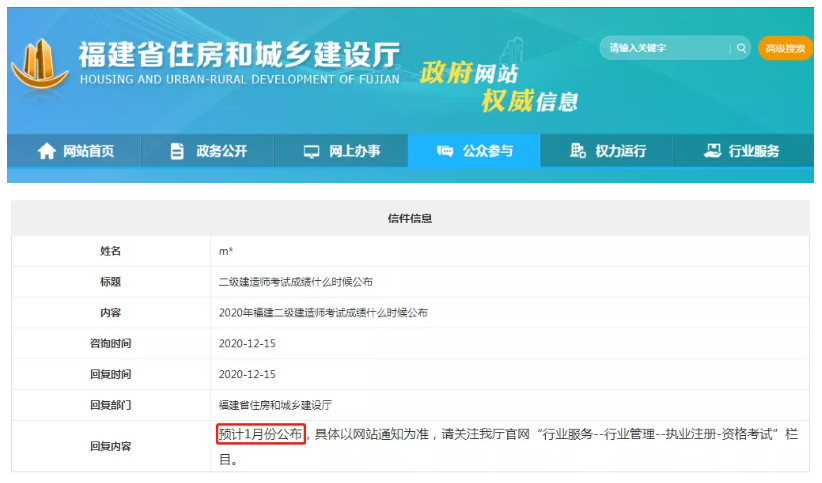Viewport: 822px width, 483px height.
Task: Click the English title HOUSING AND URBAN-RURAL DEVELOPMENT
Action: point(240,80)
